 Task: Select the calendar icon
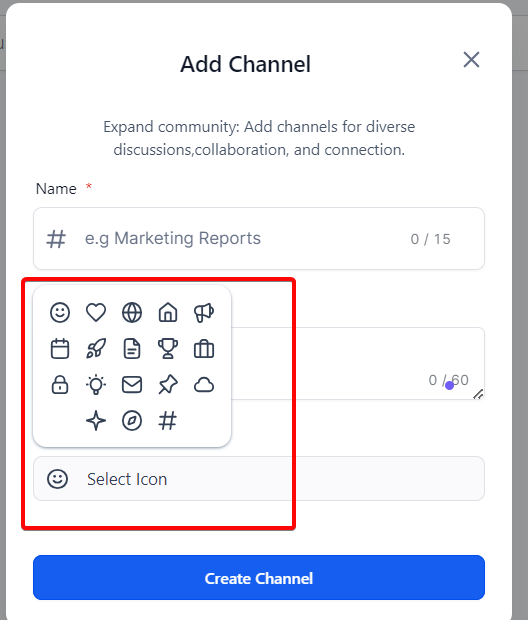click(60, 349)
